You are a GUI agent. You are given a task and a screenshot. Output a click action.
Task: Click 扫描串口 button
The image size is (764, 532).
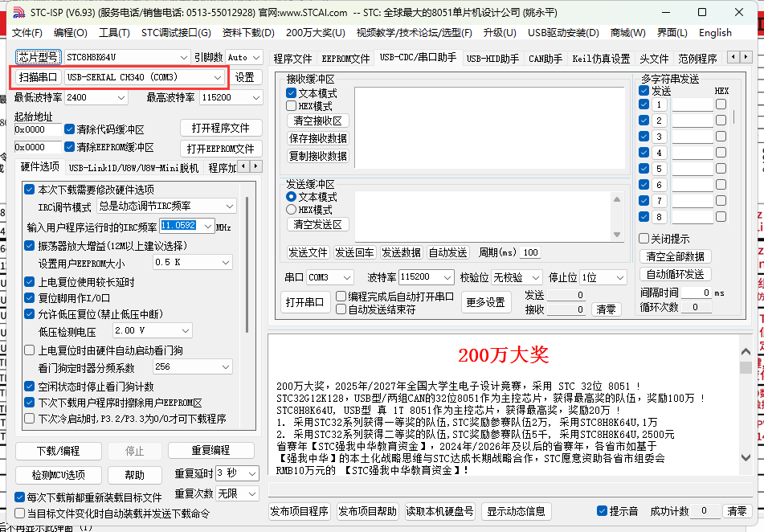[x=38, y=77]
